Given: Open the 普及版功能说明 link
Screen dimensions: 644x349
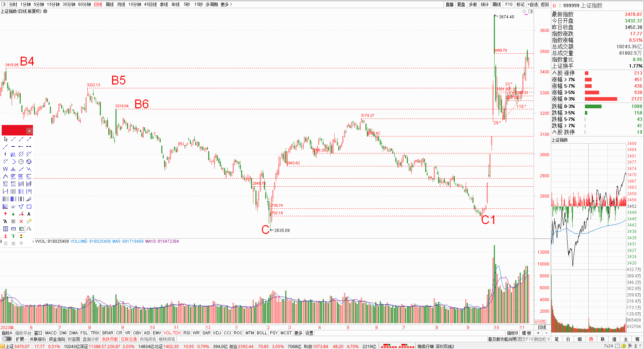Looking at the screenshot, I should click(502, 339).
